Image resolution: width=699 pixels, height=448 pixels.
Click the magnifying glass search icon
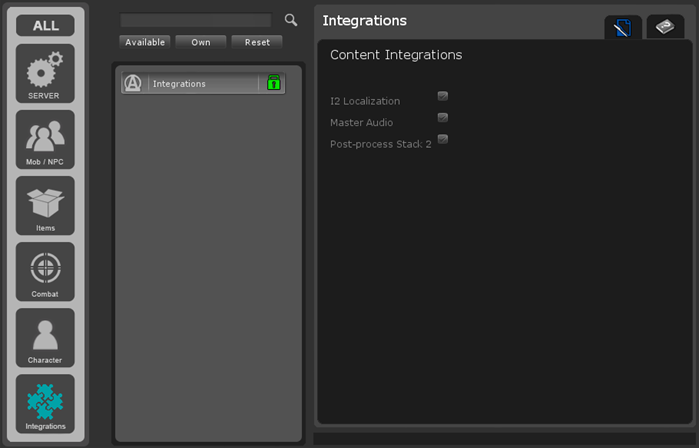[x=291, y=20]
